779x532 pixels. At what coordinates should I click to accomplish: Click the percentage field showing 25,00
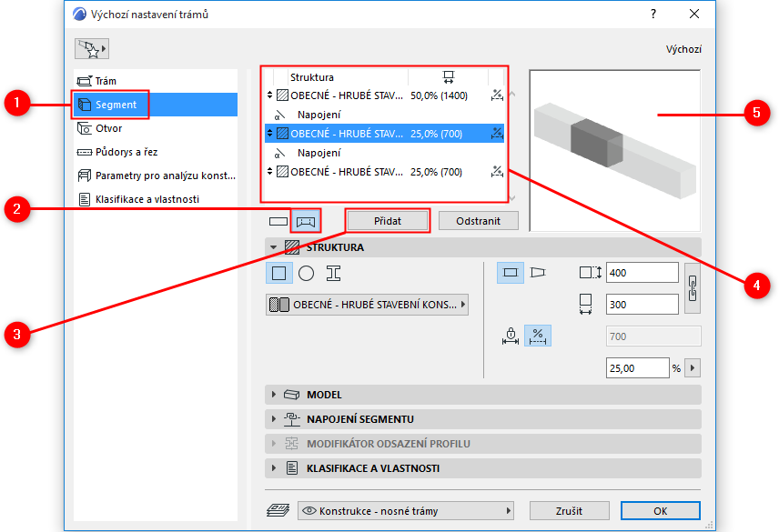637,368
